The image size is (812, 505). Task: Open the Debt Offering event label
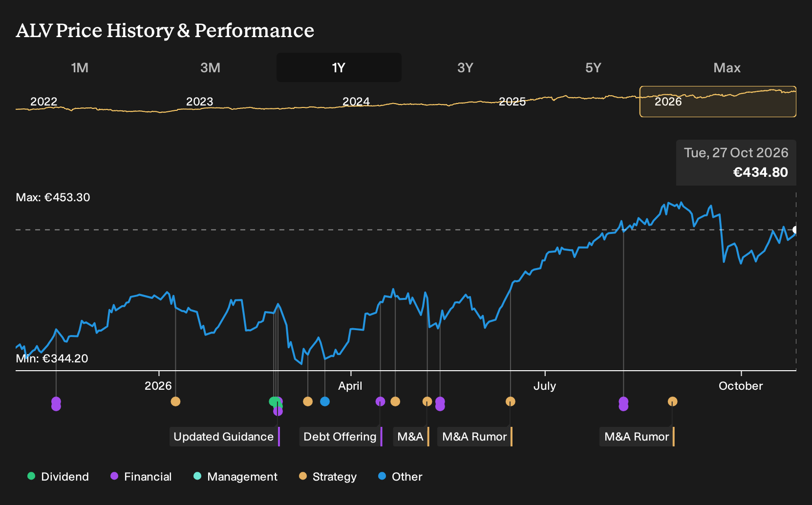coord(341,437)
